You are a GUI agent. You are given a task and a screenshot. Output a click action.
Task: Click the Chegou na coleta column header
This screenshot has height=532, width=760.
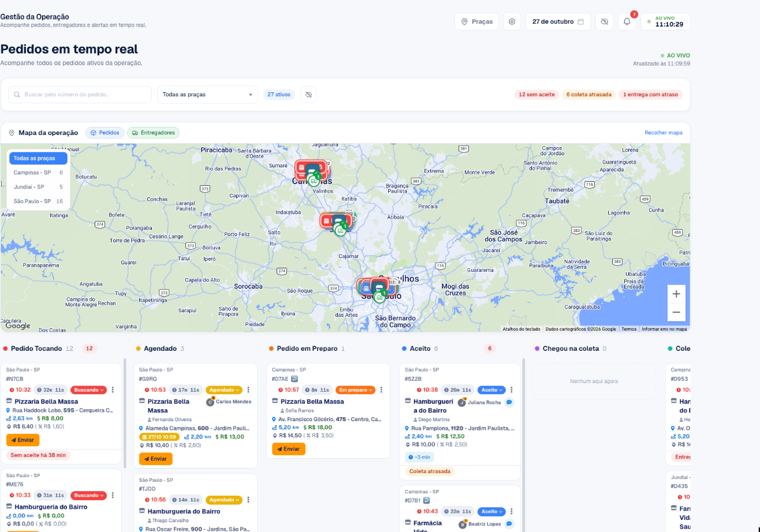click(571, 349)
